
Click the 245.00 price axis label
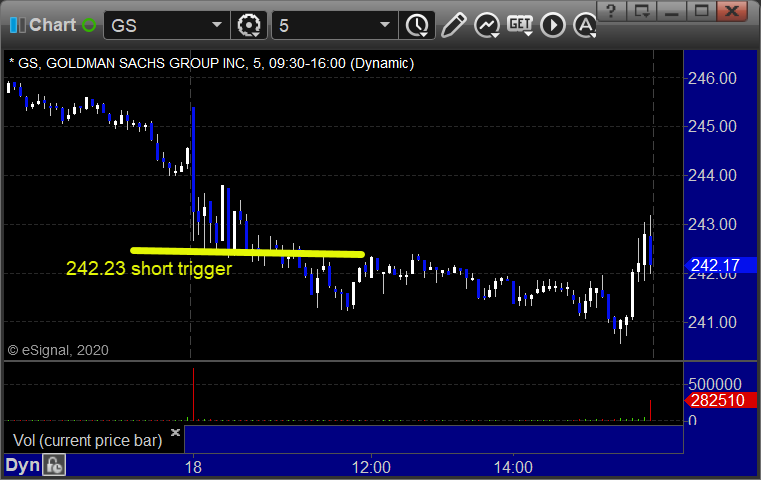[x=712, y=126]
